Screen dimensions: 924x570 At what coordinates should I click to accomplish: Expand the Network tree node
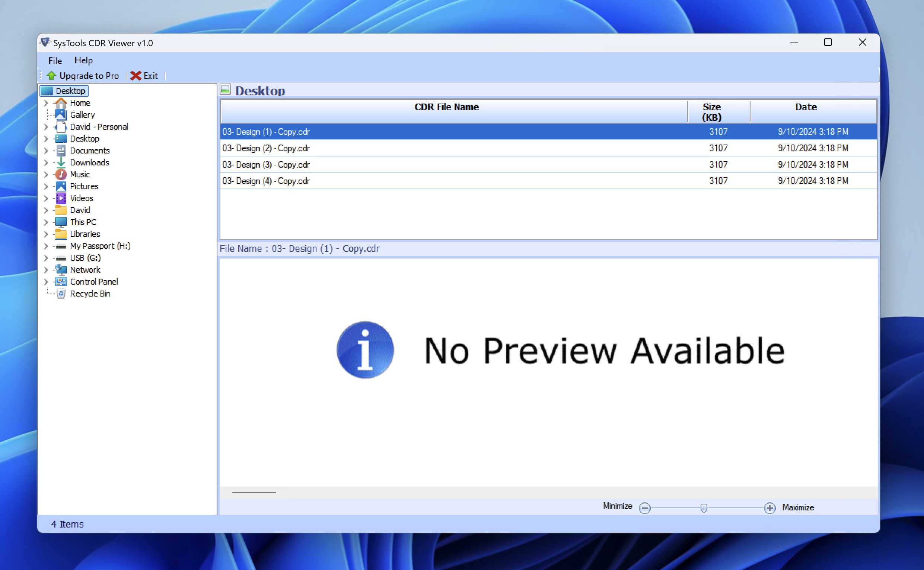tap(45, 270)
